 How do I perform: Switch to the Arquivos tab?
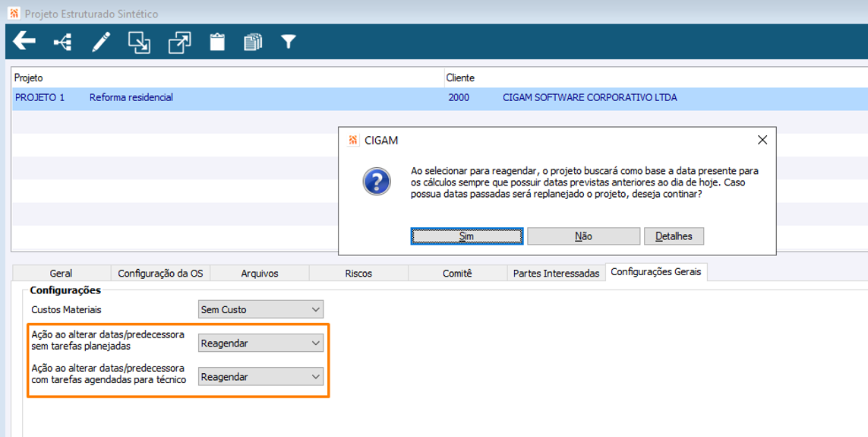[x=260, y=273]
